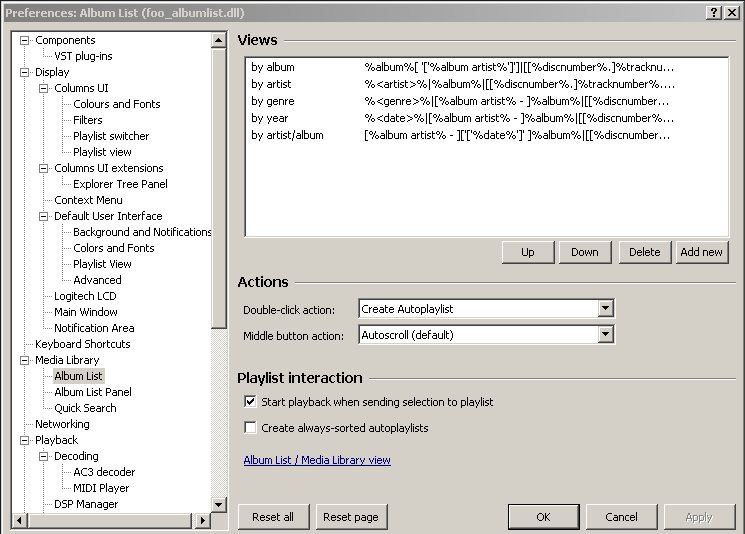Screen dimensions: 745x534
Task: Select the Quick Search tree item
Action: 84,408
